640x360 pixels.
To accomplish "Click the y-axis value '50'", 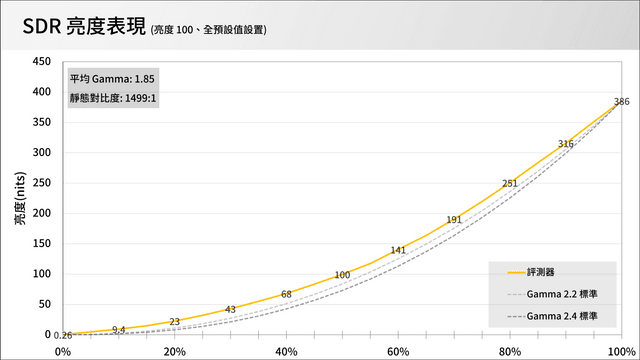I will coord(45,304).
